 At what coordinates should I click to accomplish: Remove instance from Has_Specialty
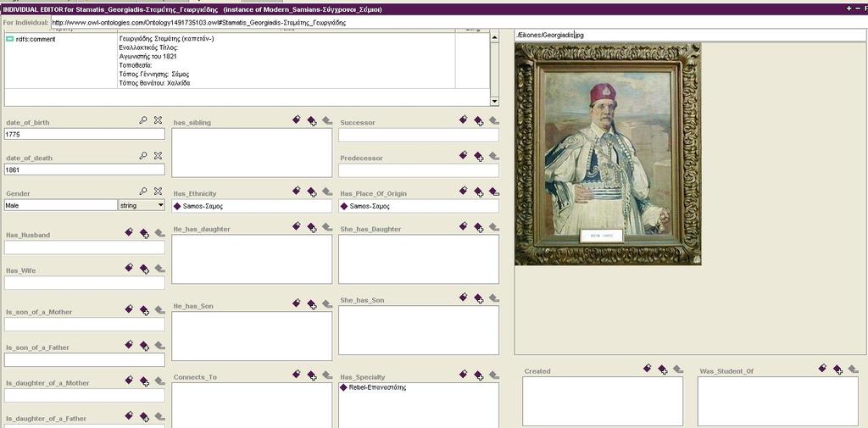(494, 375)
